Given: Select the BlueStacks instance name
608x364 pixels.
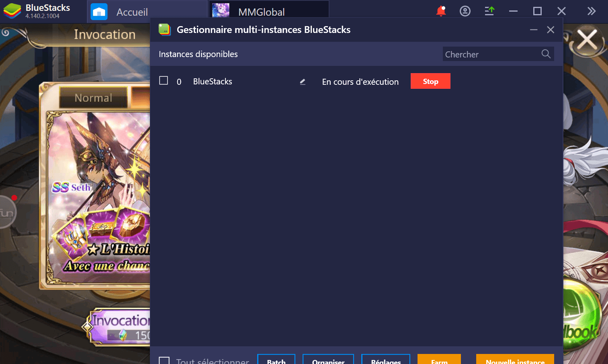Looking at the screenshot, I should pos(213,82).
